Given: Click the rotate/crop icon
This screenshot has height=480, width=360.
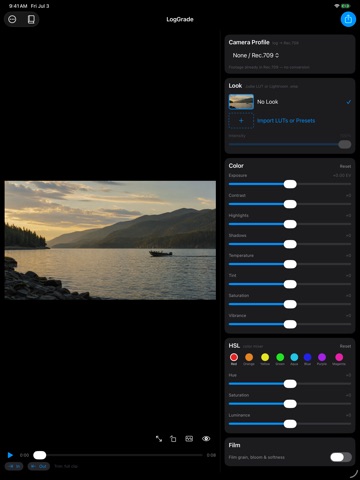Looking at the screenshot, I should 173,439.
